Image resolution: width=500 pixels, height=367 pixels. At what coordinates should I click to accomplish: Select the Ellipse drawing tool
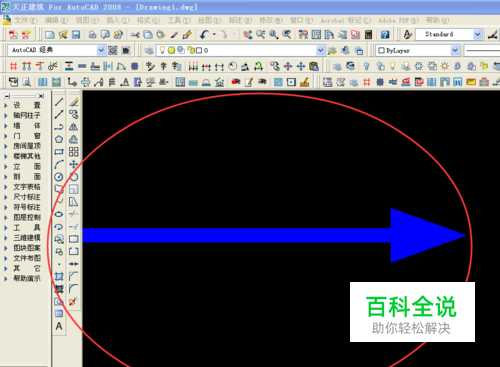[59, 214]
